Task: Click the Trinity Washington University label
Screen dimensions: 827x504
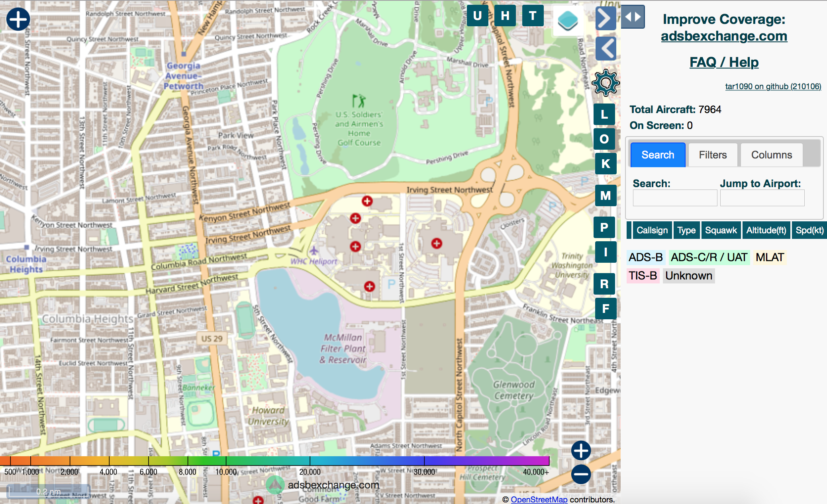Action: 572,265
